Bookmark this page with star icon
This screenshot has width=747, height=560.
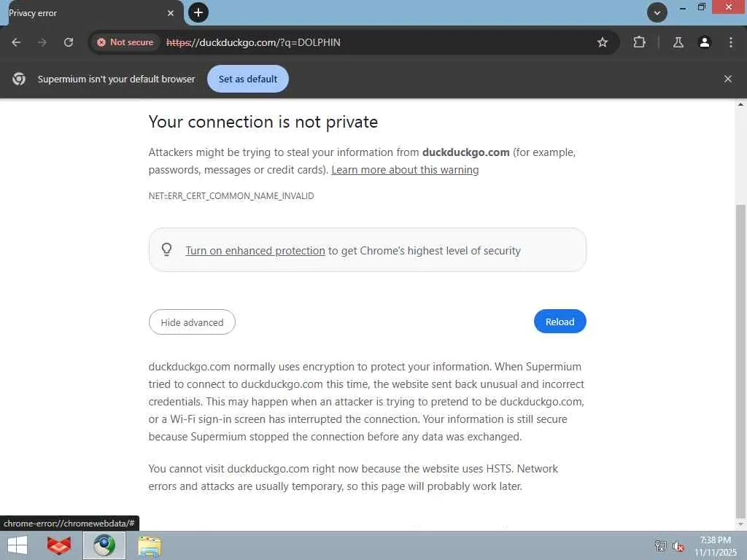(603, 42)
